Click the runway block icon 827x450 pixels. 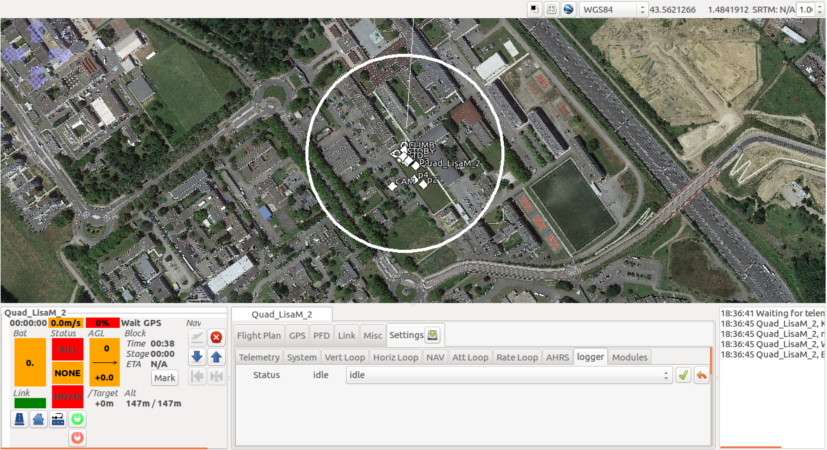tap(20, 419)
